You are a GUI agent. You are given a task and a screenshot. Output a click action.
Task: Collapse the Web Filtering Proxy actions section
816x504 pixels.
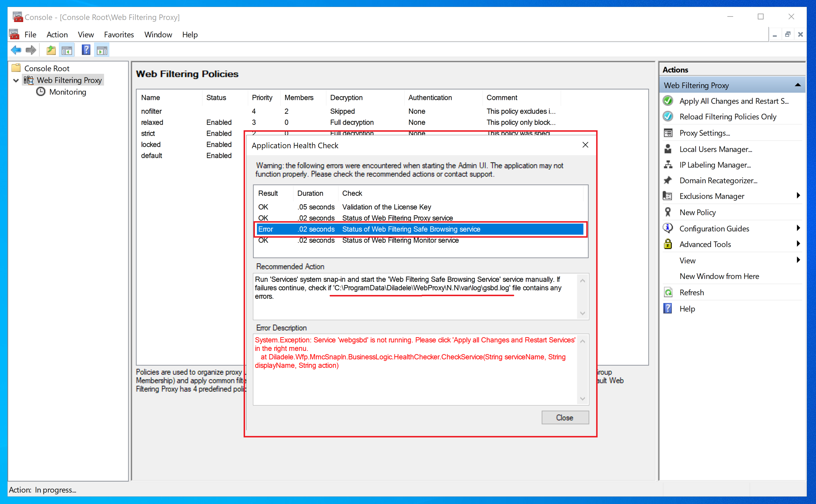(x=798, y=85)
